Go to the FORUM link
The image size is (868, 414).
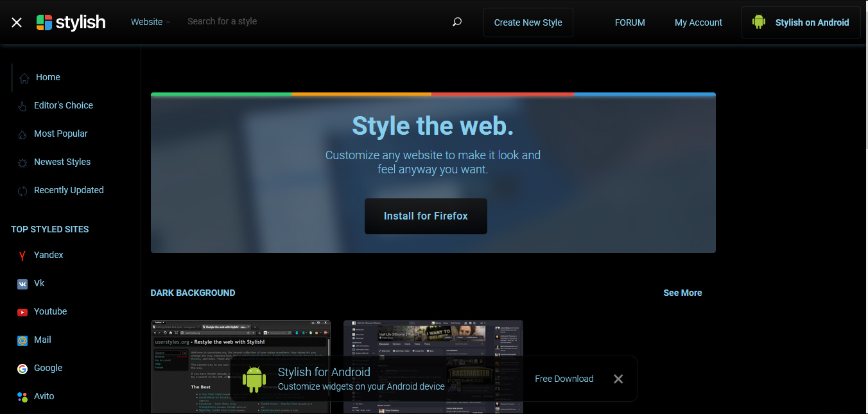tap(630, 22)
